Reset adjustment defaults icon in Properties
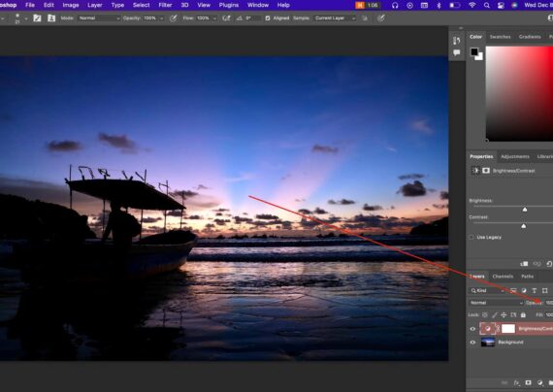 [x=549, y=264]
